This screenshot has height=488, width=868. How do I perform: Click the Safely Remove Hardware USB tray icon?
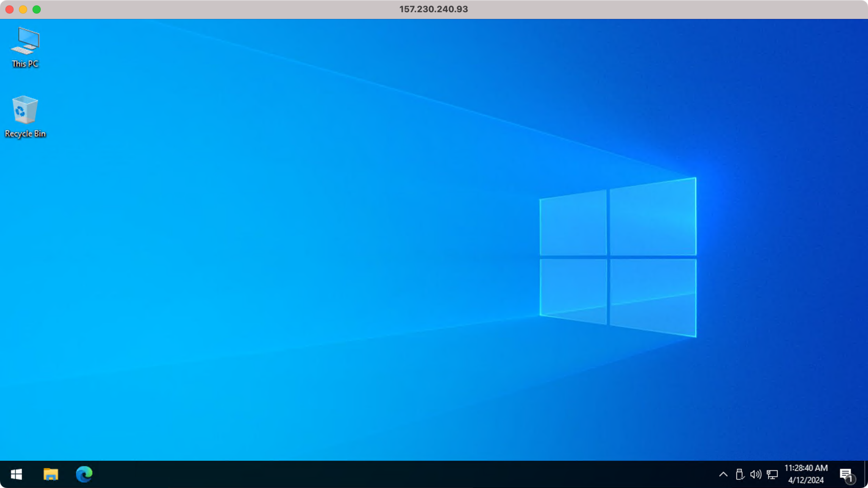tap(740, 474)
